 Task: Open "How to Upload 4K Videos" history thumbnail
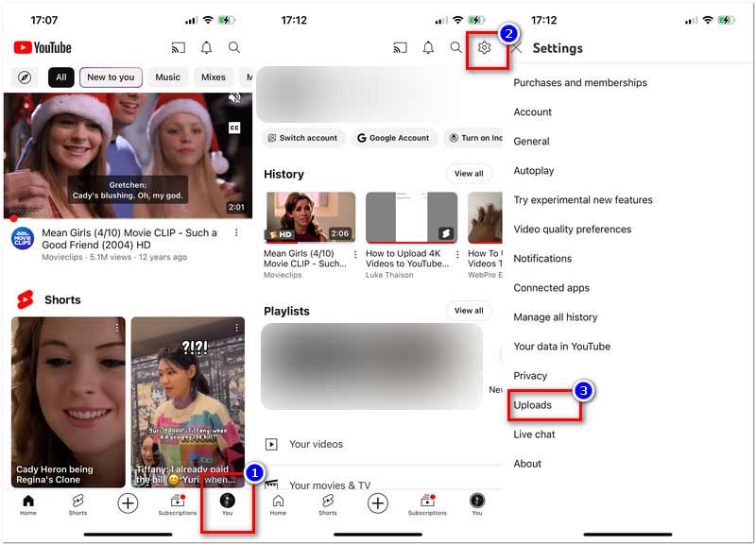(411, 217)
